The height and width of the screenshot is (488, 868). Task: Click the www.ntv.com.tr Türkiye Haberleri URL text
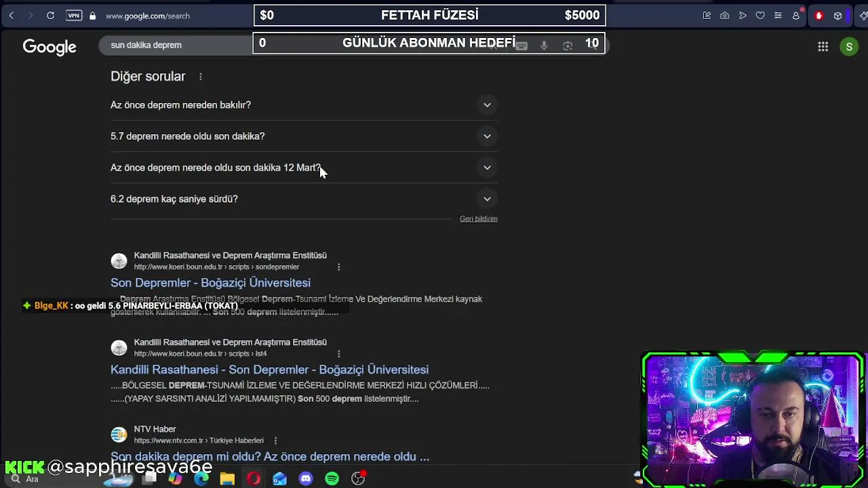click(x=199, y=441)
